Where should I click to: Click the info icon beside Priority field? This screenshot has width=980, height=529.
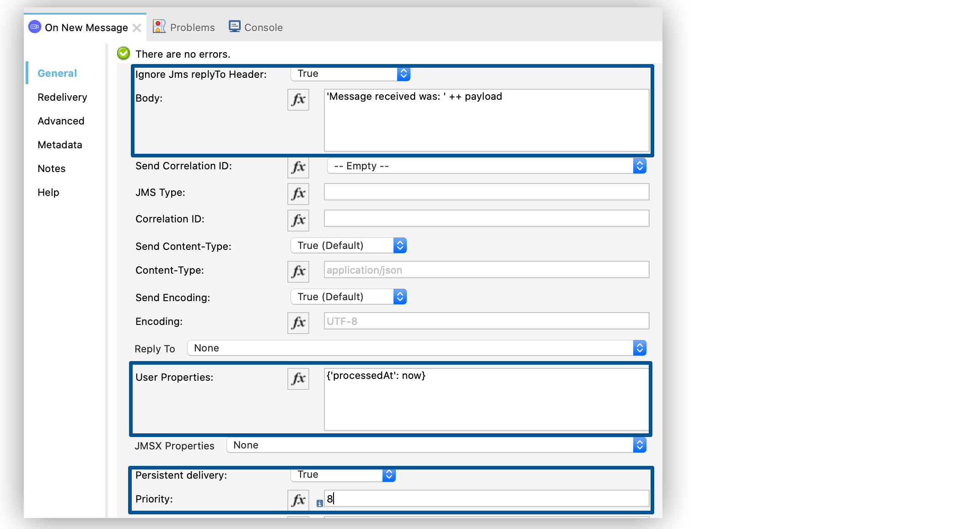320,503
